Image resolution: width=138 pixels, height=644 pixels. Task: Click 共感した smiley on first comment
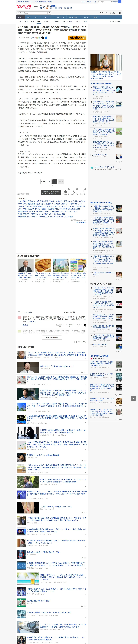click(57, 325)
